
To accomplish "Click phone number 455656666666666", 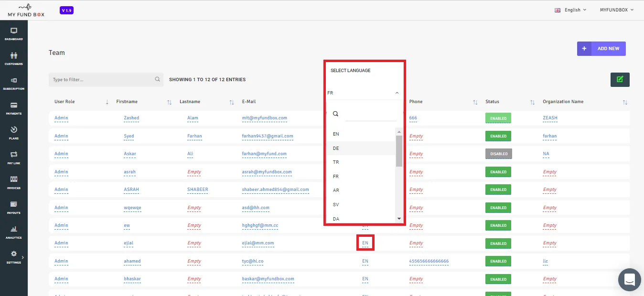I will 429,261.
